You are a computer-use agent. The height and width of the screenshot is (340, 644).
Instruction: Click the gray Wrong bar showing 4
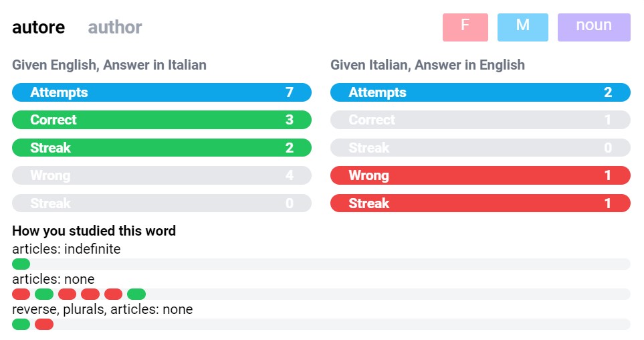coord(162,175)
